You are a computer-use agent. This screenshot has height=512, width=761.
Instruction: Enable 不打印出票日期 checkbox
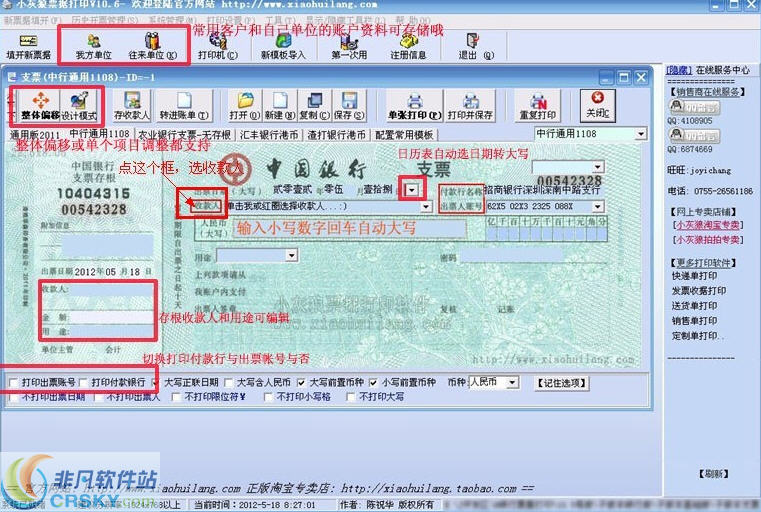pyautogui.click(x=14, y=397)
